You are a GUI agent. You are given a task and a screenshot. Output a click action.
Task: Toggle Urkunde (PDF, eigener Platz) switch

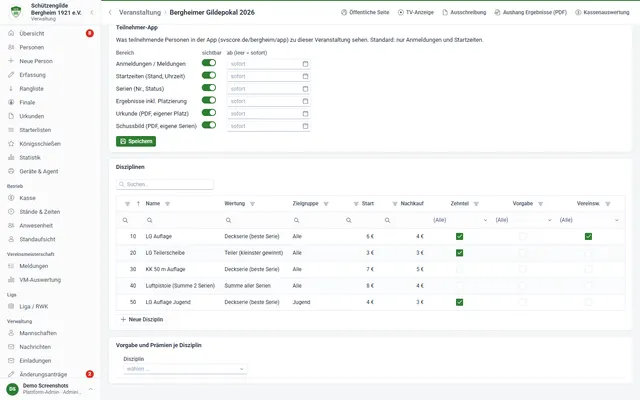click(x=209, y=113)
